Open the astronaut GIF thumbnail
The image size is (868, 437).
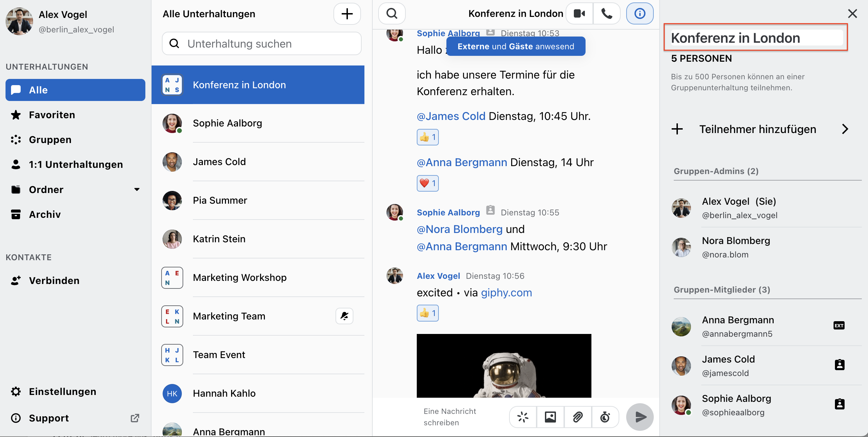click(504, 365)
